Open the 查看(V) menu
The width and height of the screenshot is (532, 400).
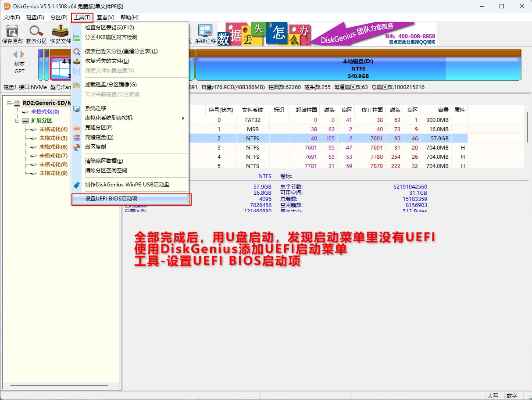tap(105, 18)
